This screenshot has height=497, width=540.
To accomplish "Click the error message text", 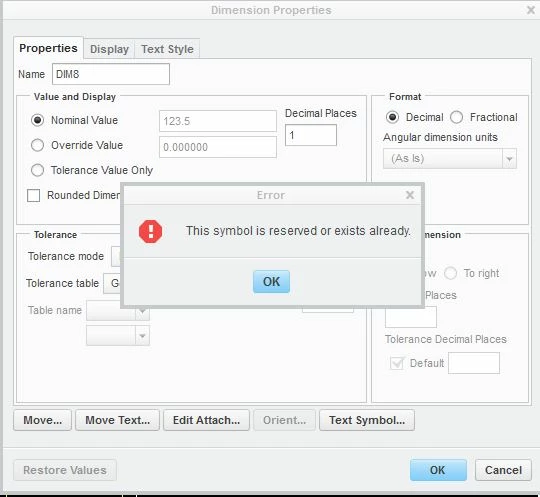I will click(x=298, y=231).
